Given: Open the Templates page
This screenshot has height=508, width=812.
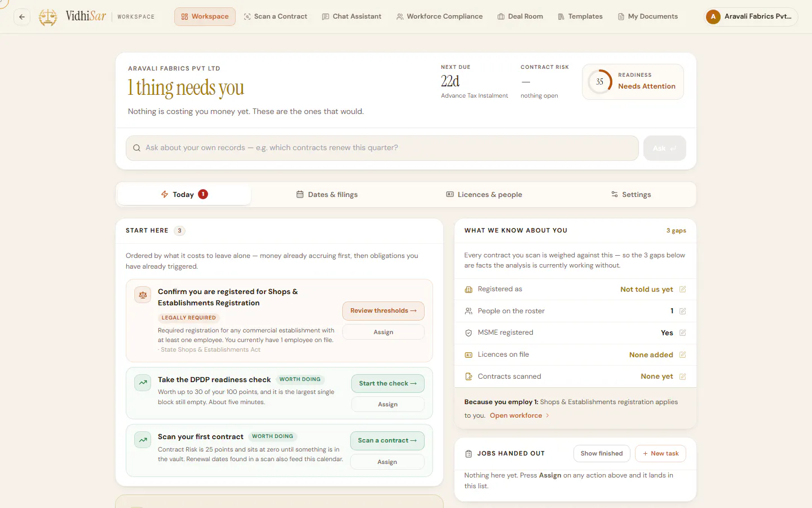Looking at the screenshot, I should pos(580,17).
